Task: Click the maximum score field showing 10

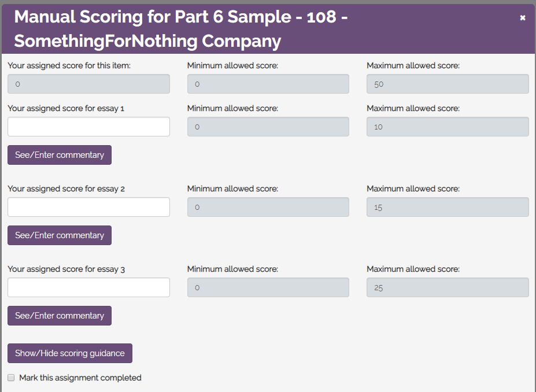Action: point(447,126)
